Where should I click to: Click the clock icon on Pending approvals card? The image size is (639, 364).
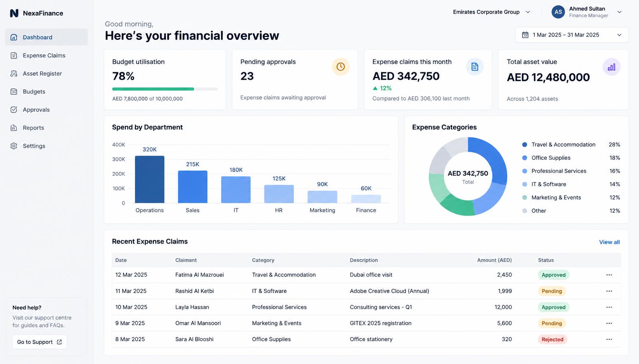[341, 67]
